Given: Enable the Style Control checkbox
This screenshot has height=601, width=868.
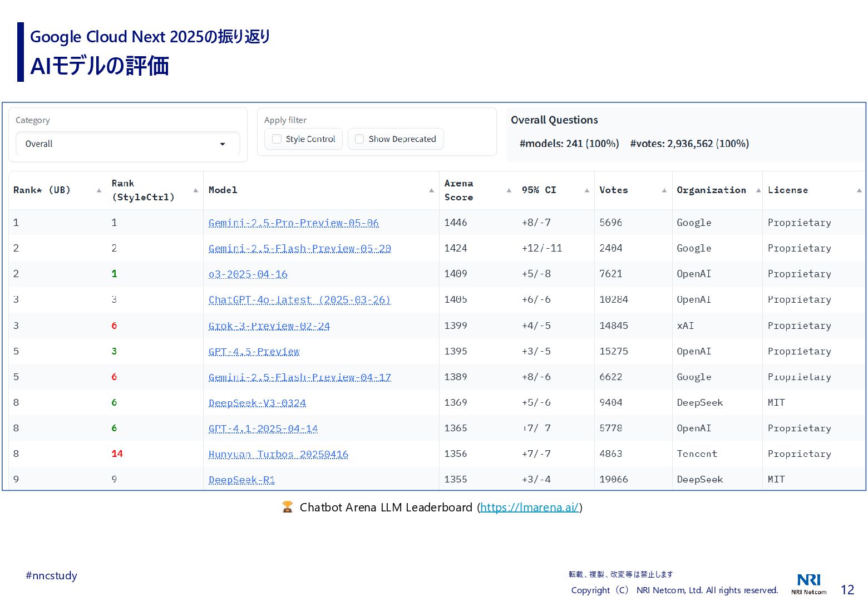Looking at the screenshot, I should (277, 139).
